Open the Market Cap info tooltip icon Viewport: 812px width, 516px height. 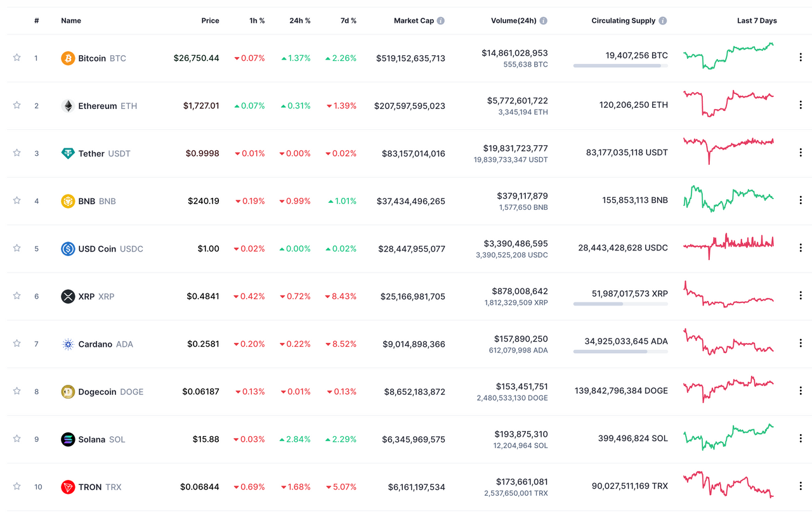click(441, 20)
